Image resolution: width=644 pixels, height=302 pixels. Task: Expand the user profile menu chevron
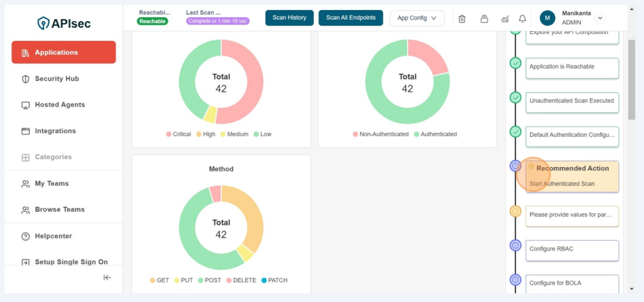click(599, 18)
